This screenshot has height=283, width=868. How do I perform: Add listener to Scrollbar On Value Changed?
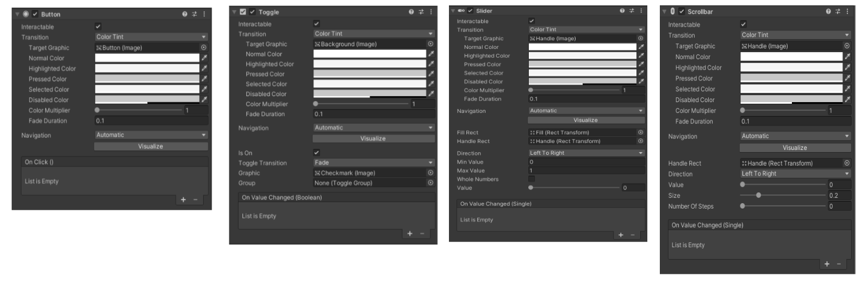click(x=827, y=264)
